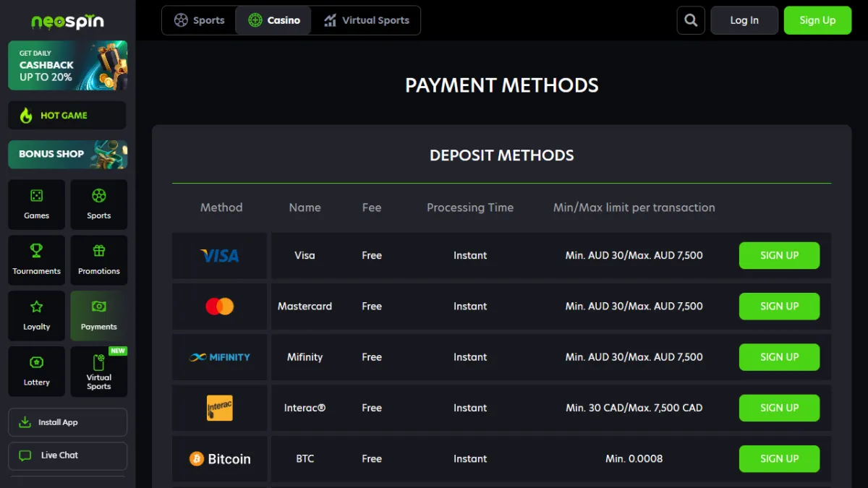This screenshot has height=488, width=868.
Task: Click the Payment Methods page title
Action: click(502, 85)
